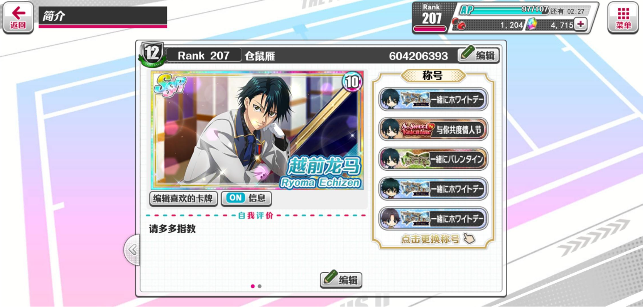Image resolution: width=644 pixels, height=307 pixels.
Task: Click the rainbow gem currency icon
Action: (x=532, y=25)
